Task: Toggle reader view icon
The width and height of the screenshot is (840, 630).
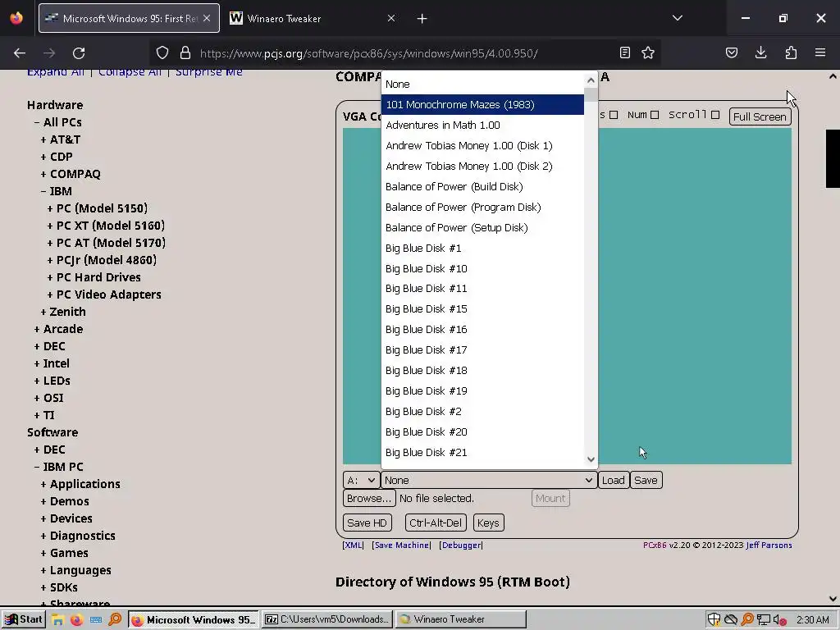Action: click(x=624, y=53)
